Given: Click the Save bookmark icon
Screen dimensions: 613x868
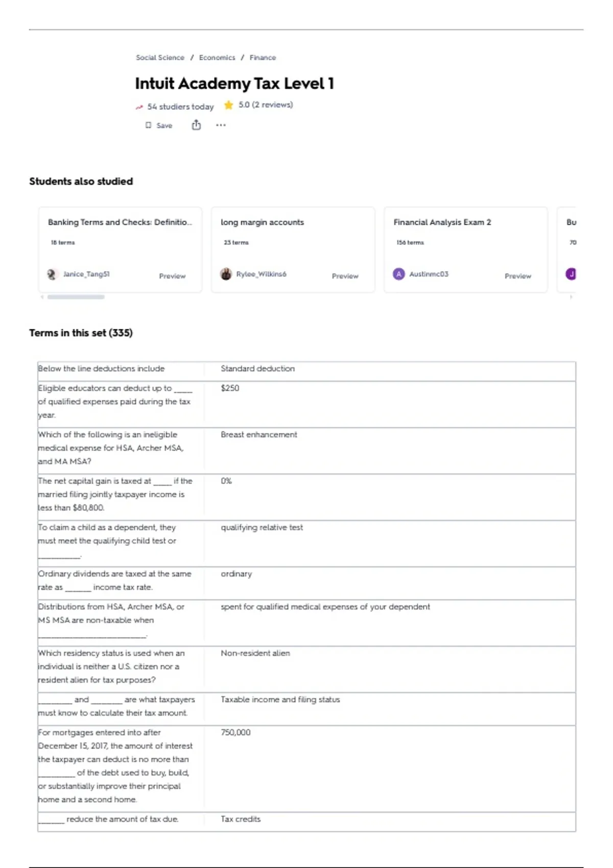Looking at the screenshot, I should pyautogui.click(x=149, y=125).
